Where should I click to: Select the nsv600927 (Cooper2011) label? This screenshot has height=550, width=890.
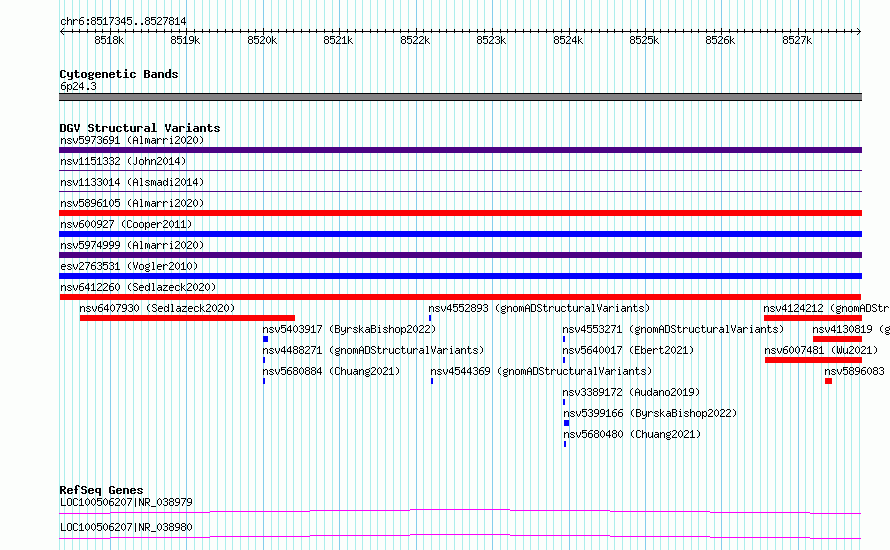(x=126, y=224)
